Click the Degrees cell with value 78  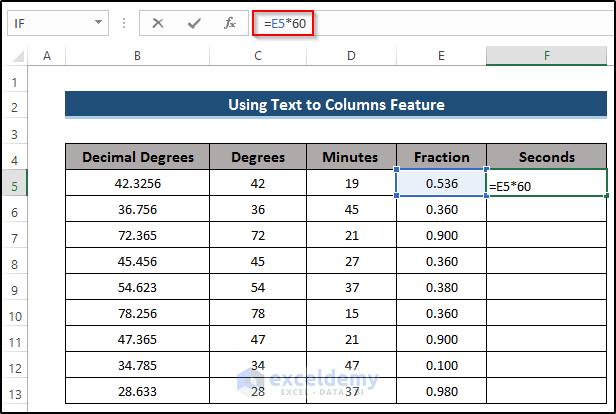258,313
